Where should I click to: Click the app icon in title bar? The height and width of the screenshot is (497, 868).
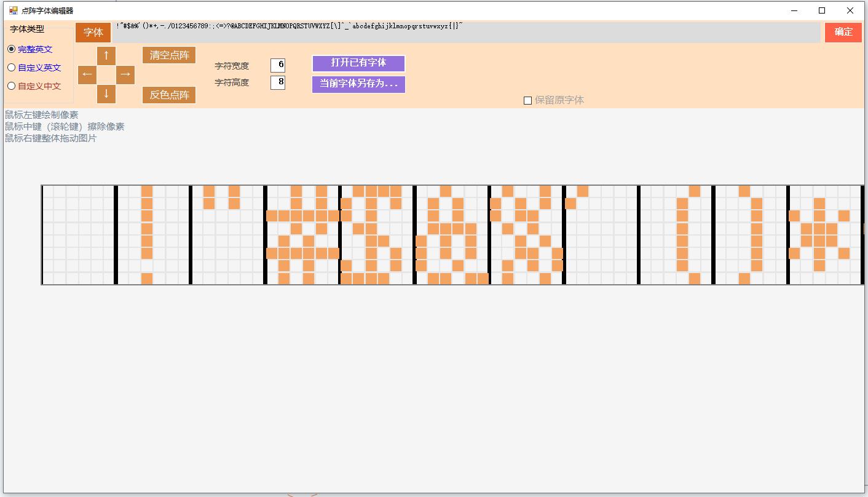14,10
